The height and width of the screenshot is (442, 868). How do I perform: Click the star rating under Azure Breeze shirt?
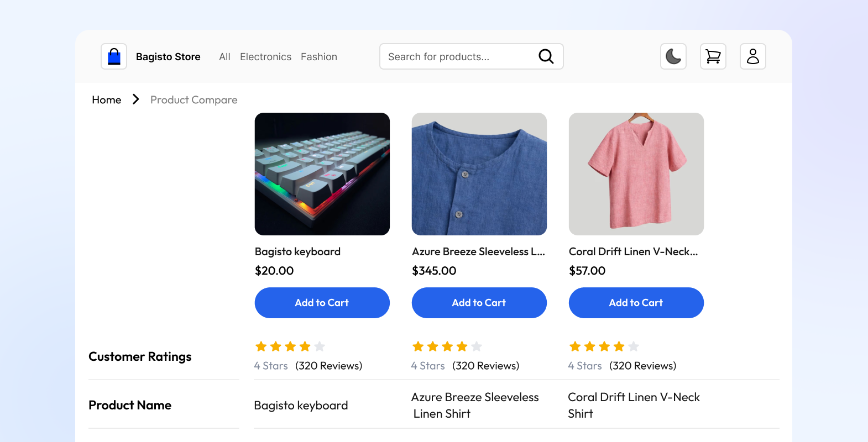(447, 346)
